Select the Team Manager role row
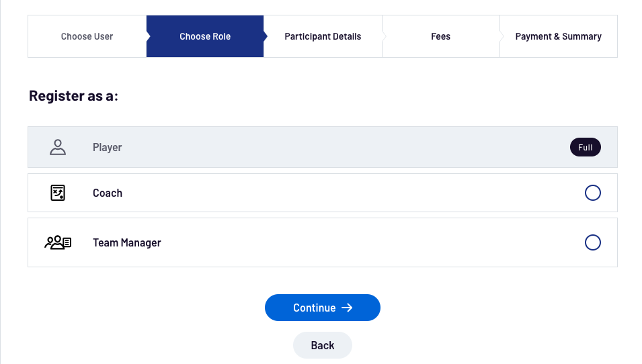Screen dimensions: 642x364 tap(323, 242)
